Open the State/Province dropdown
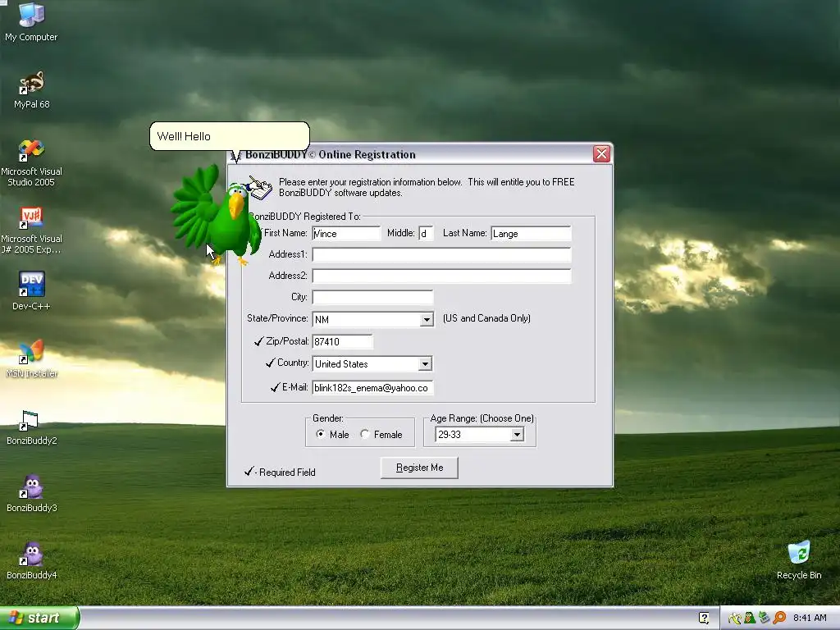 (427, 319)
